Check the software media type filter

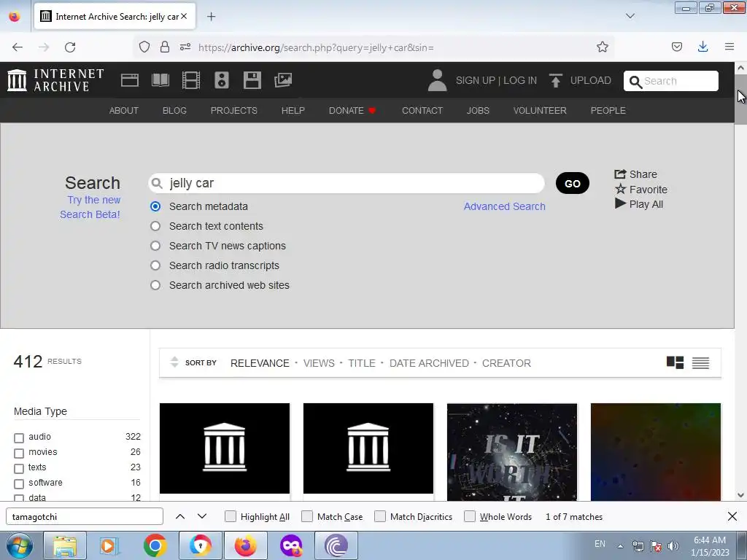(19, 484)
